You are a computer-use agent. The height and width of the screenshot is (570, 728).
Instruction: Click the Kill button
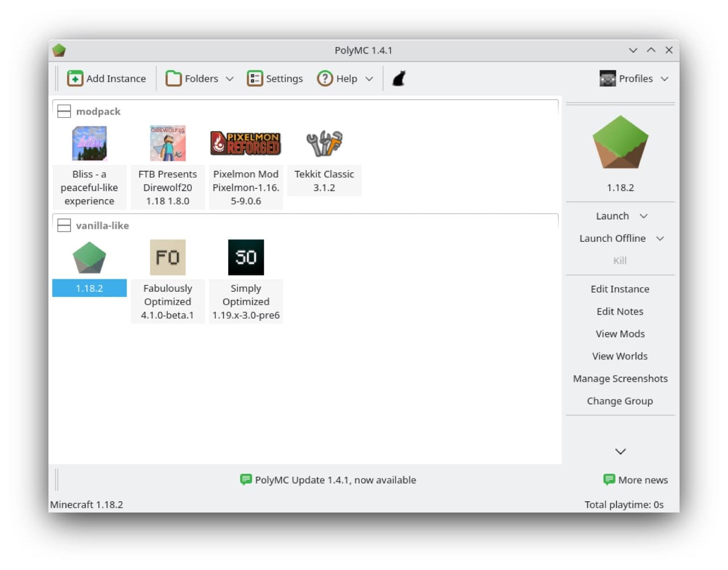620,261
